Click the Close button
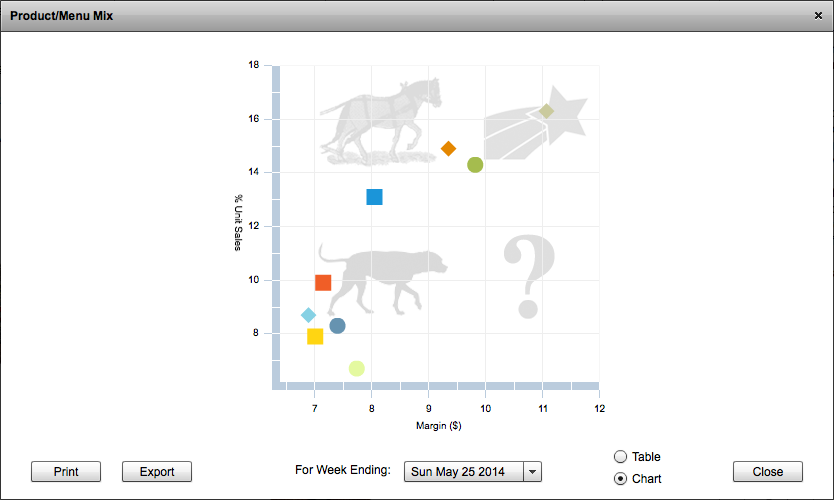834x500 pixels. click(x=768, y=471)
